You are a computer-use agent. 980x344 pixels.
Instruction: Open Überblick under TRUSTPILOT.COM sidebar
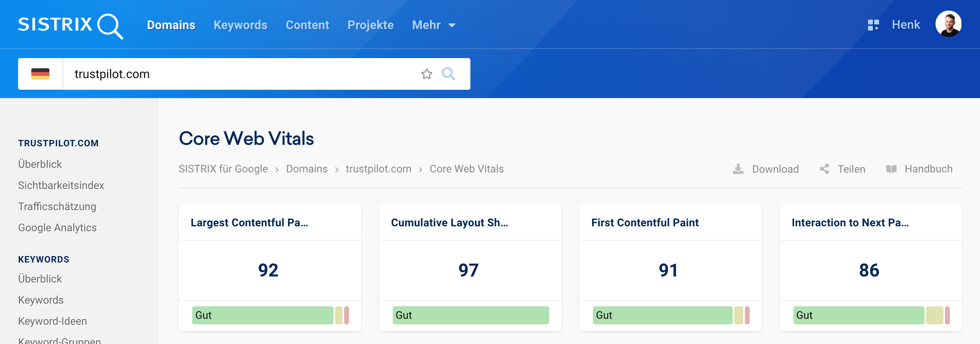click(x=40, y=164)
